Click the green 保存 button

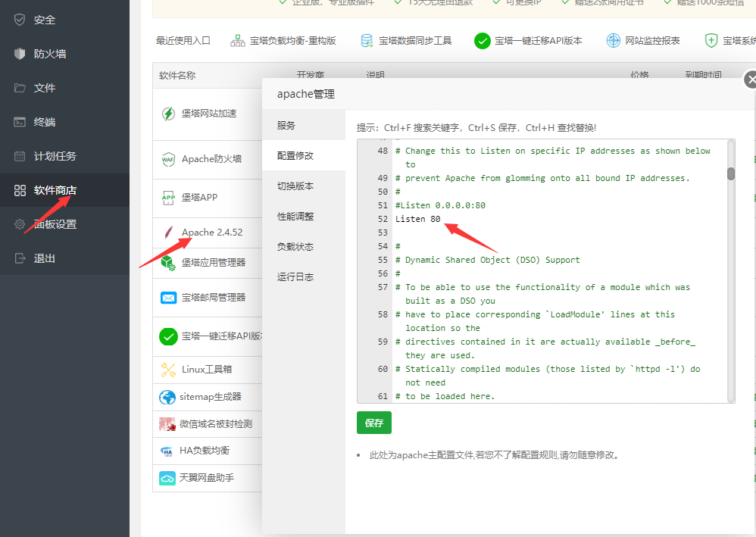[374, 423]
